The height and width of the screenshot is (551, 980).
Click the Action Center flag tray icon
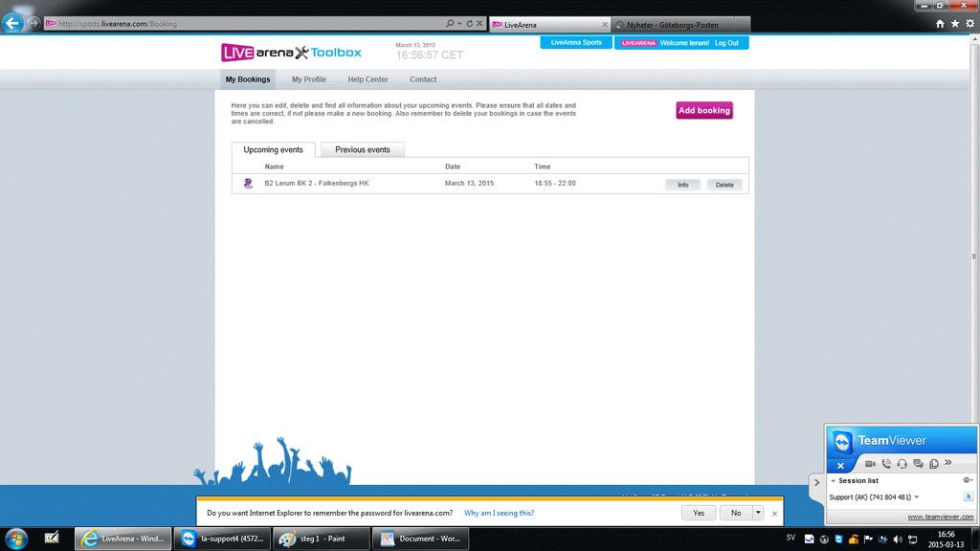point(868,540)
